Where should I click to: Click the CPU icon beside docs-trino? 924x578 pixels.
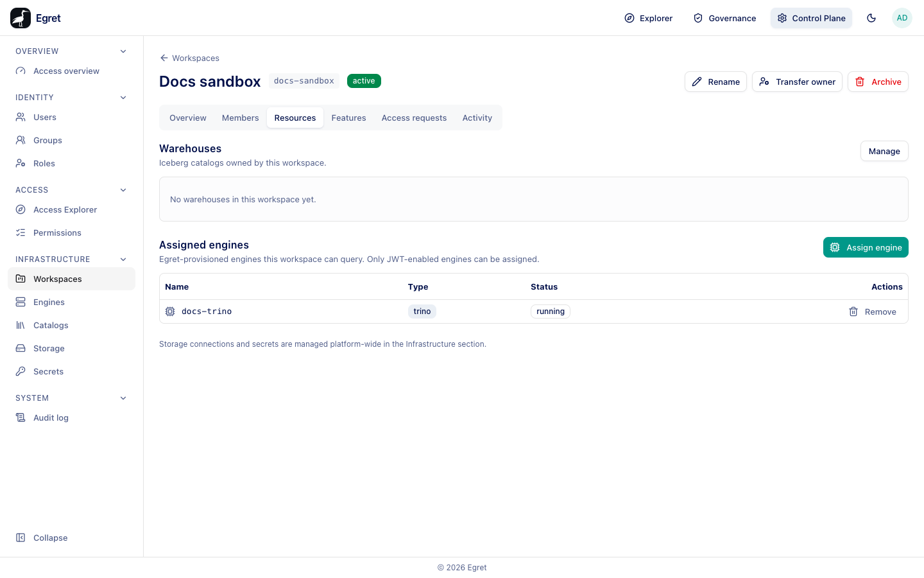click(170, 311)
